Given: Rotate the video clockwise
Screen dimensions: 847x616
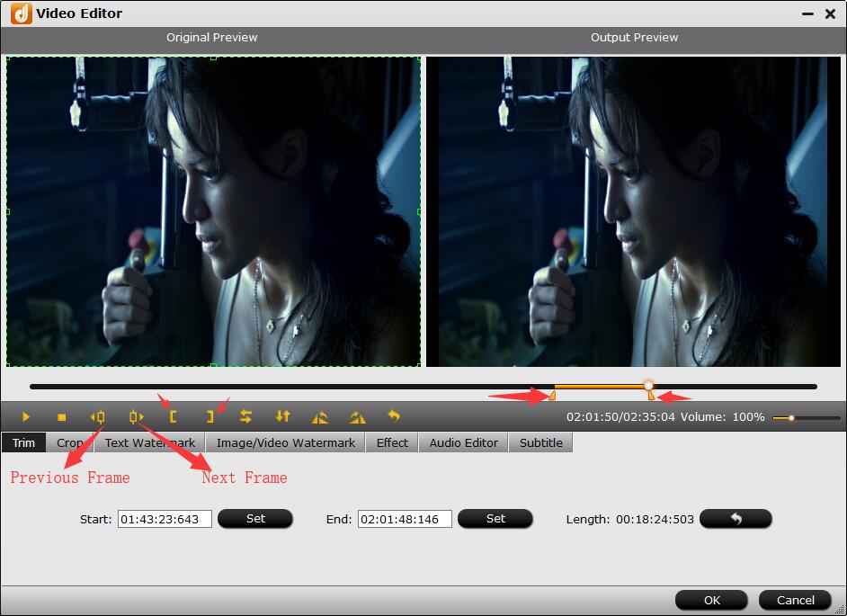Looking at the screenshot, I should point(358,417).
